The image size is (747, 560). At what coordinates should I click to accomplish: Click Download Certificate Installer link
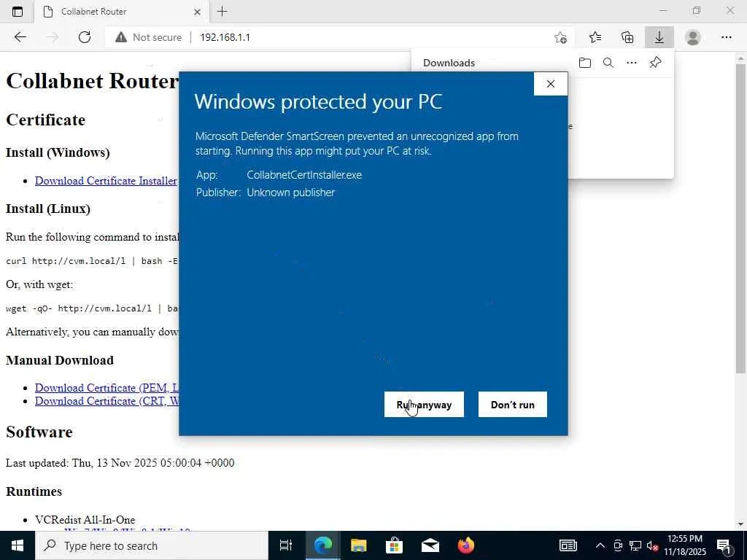click(107, 181)
